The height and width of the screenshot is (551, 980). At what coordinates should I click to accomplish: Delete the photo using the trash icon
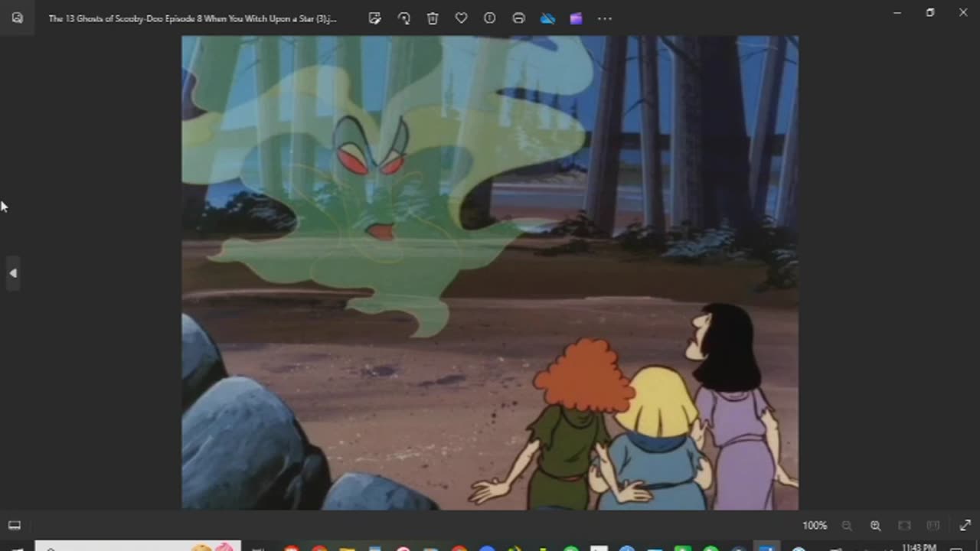[433, 18]
